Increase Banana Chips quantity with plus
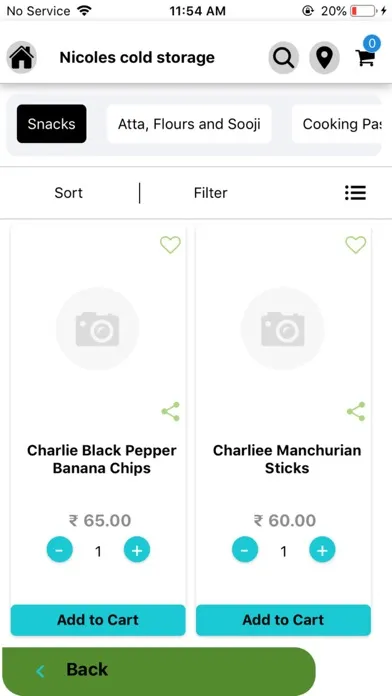 [137, 550]
